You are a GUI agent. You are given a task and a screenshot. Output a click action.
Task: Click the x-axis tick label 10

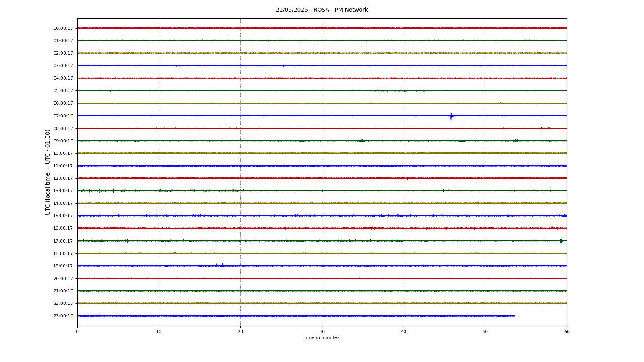(x=159, y=331)
